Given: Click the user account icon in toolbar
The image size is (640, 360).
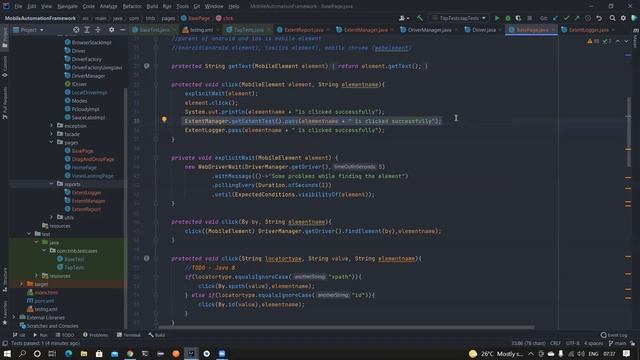Looking at the screenshot, I should pyautogui.click(x=404, y=18).
